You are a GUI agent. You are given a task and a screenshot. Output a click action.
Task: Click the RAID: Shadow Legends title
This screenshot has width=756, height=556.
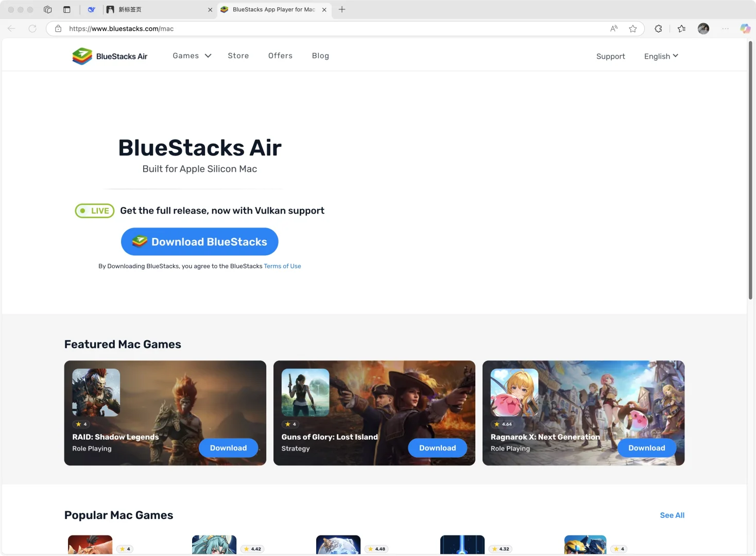(x=115, y=437)
